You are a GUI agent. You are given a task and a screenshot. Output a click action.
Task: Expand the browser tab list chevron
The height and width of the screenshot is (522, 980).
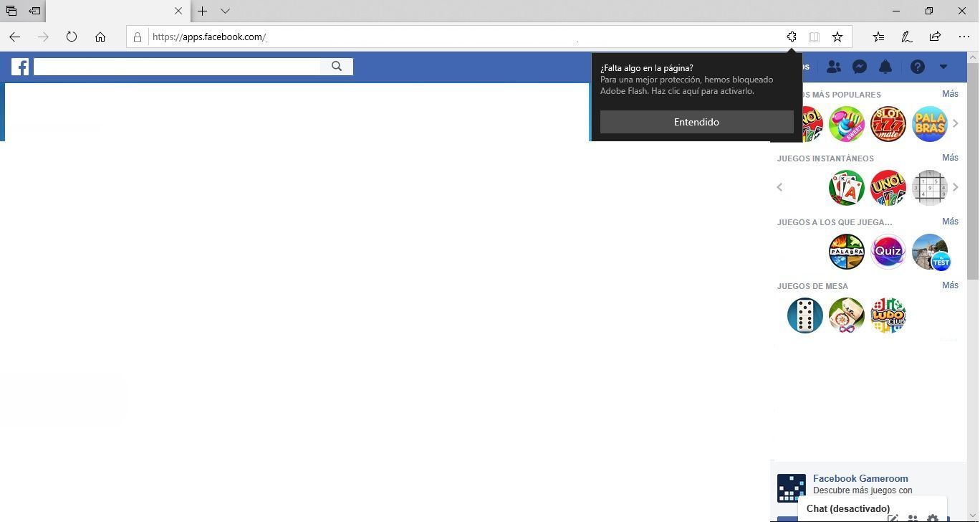(225, 11)
